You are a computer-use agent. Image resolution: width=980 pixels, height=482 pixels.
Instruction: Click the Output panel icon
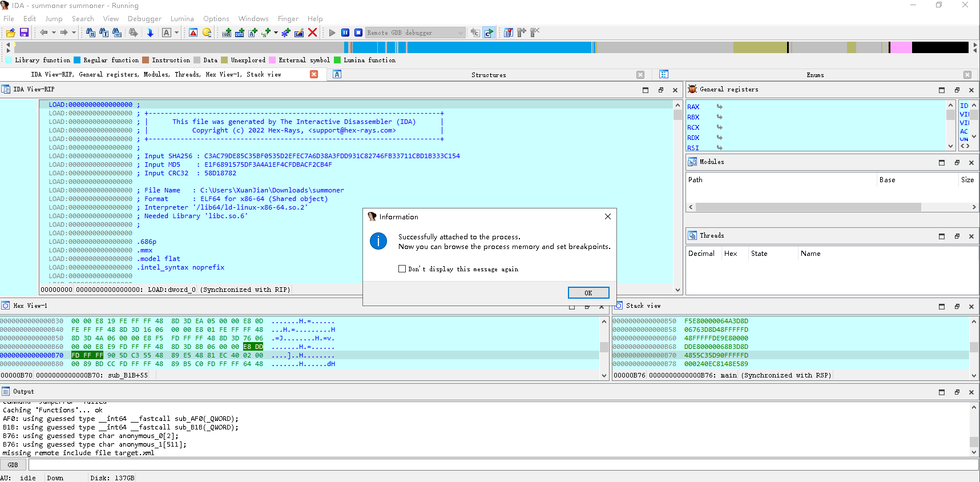[6, 391]
